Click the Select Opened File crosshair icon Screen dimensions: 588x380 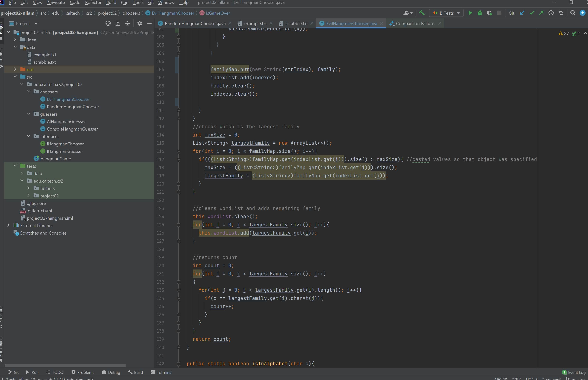pyautogui.click(x=108, y=23)
